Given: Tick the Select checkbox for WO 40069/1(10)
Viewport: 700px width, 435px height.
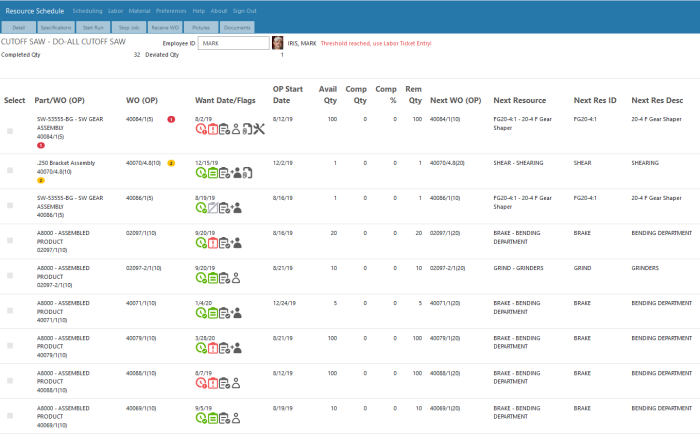Looking at the screenshot, I should [x=10, y=416].
